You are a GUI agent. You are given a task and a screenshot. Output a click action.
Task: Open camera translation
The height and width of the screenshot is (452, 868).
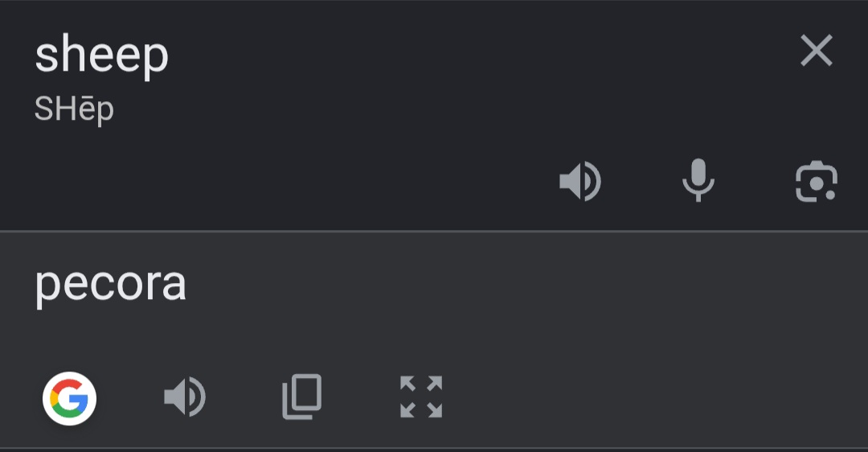817,181
